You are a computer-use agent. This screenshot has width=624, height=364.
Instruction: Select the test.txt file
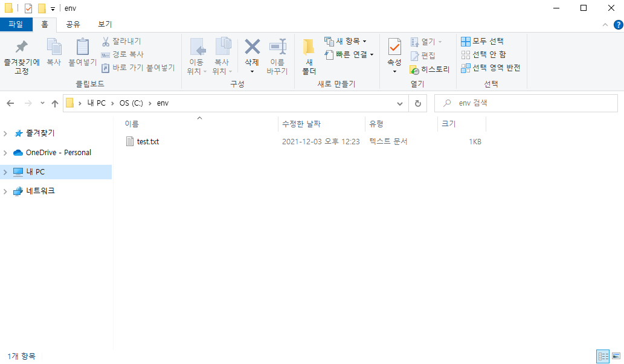pos(147,141)
